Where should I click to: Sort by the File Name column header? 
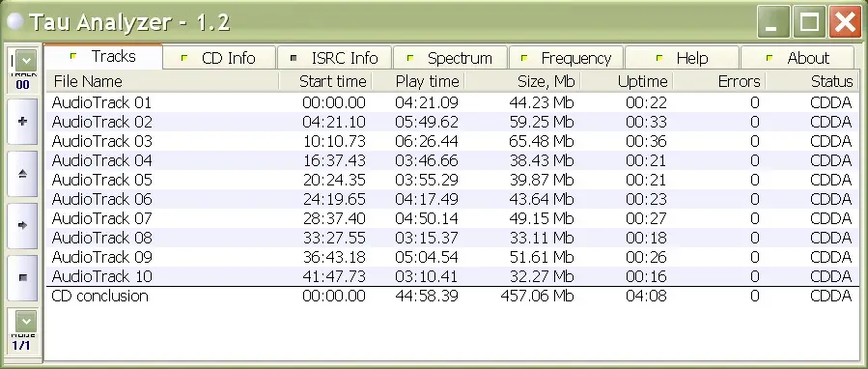(x=162, y=81)
